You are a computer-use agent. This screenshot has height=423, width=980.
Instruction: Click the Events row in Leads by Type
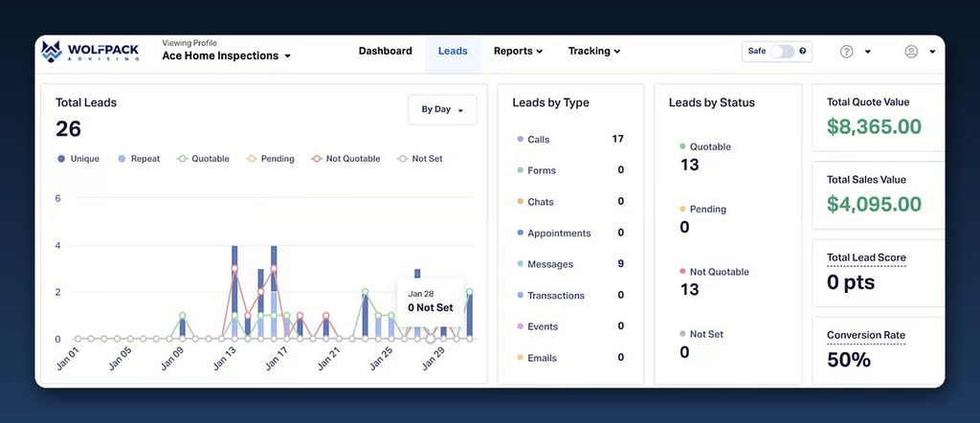(x=570, y=326)
